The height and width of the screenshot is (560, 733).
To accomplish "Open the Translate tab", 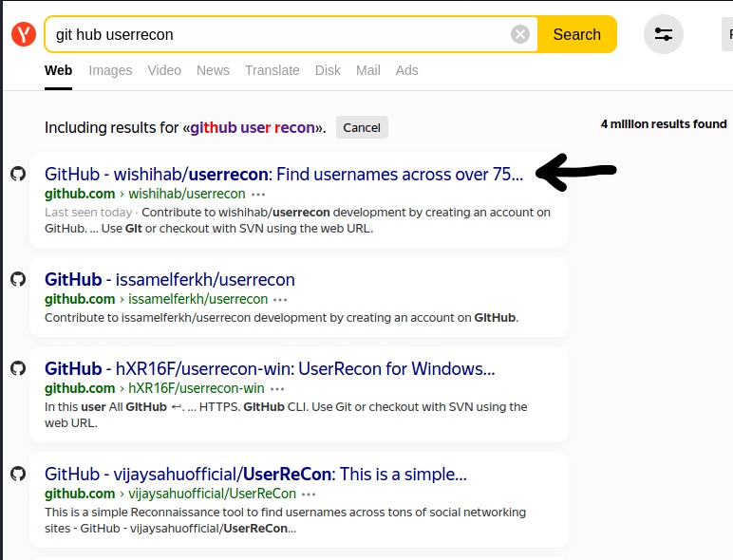I will click(273, 70).
